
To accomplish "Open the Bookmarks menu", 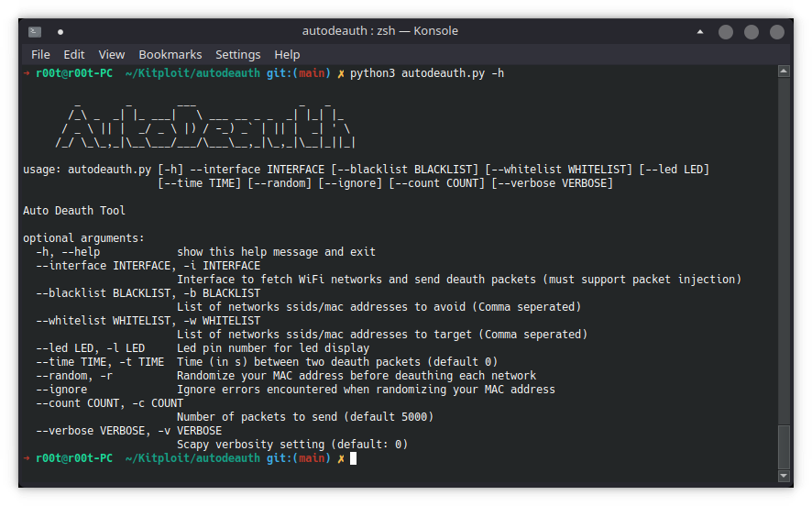I will [170, 54].
